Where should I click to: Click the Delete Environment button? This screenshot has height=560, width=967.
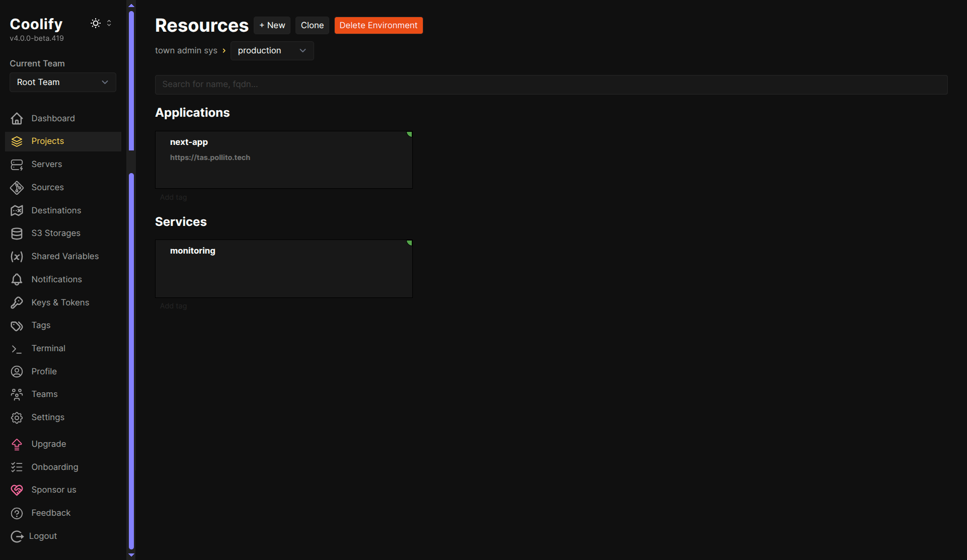point(378,25)
